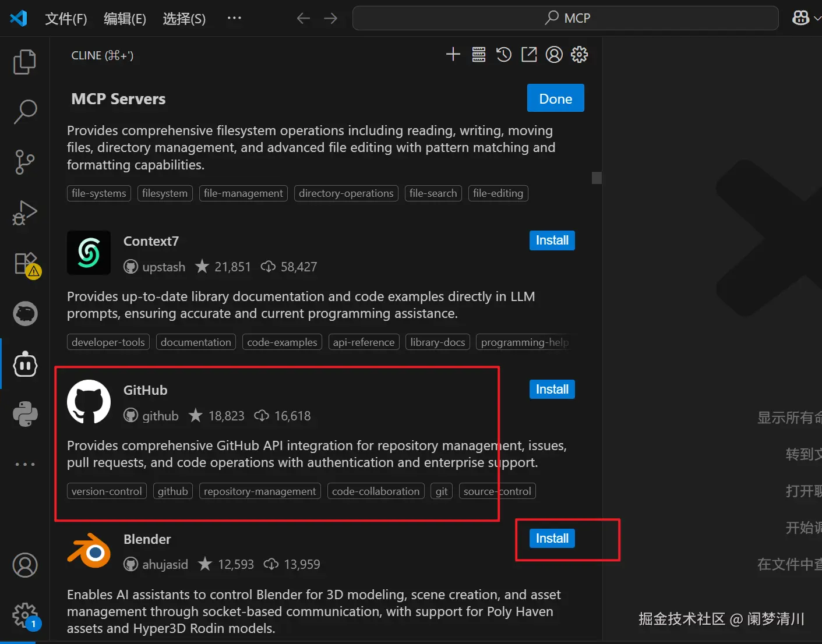Open the Copilot icon in title bar
This screenshot has height=644, width=822.
point(801,18)
